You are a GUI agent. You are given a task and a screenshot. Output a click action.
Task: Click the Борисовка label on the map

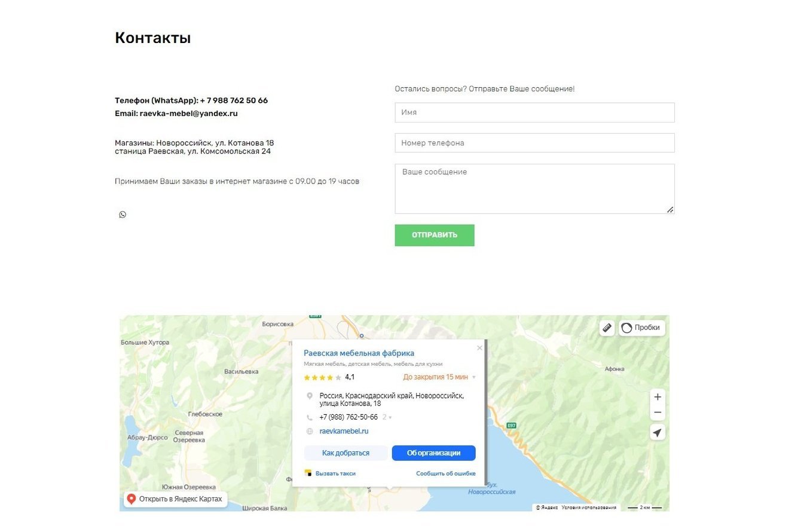tap(278, 324)
